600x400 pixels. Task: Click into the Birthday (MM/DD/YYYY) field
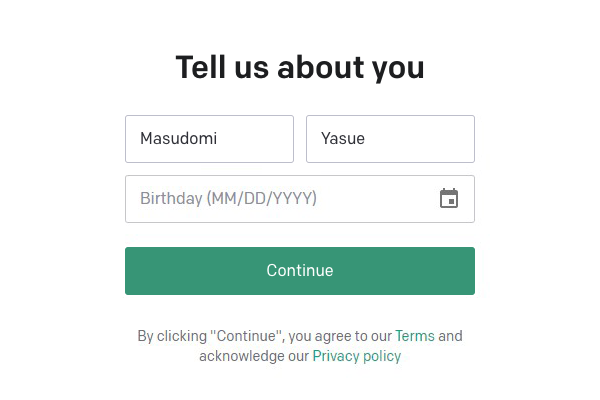(x=300, y=199)
